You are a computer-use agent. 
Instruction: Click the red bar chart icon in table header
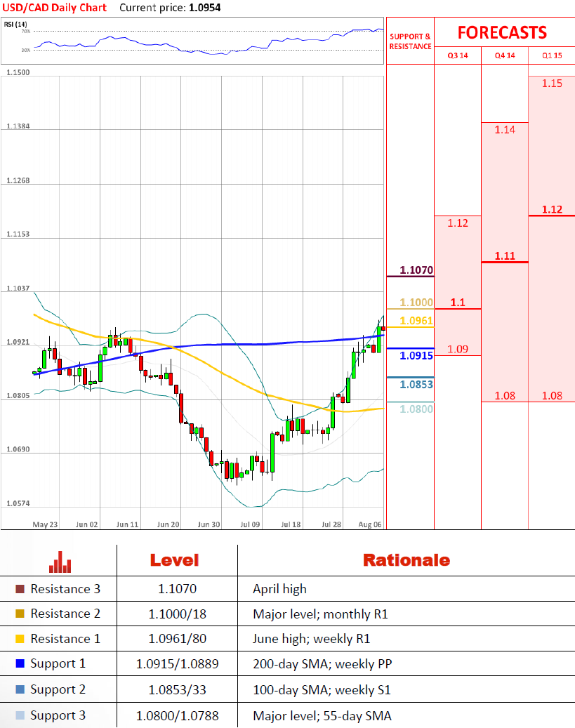(60, 561)
